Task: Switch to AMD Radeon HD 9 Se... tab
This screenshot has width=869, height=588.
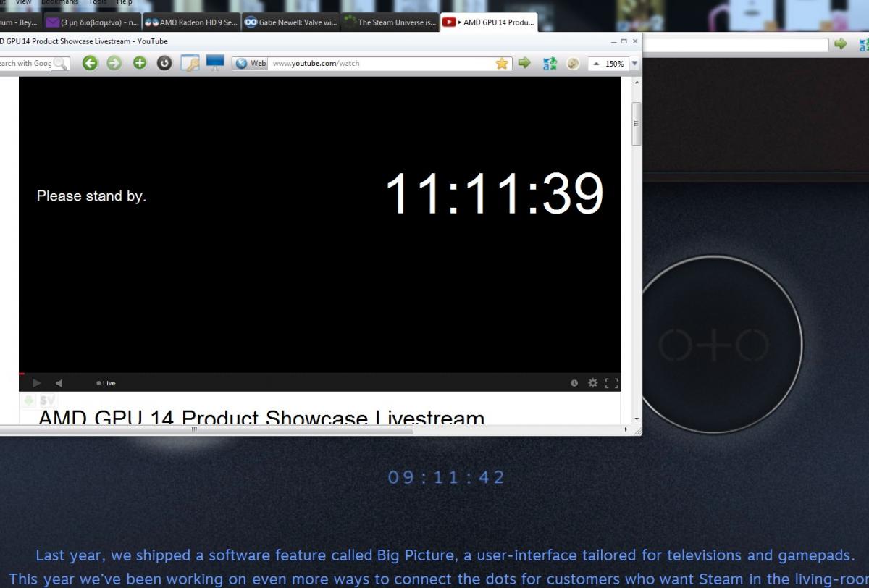Action: [191, 22]
